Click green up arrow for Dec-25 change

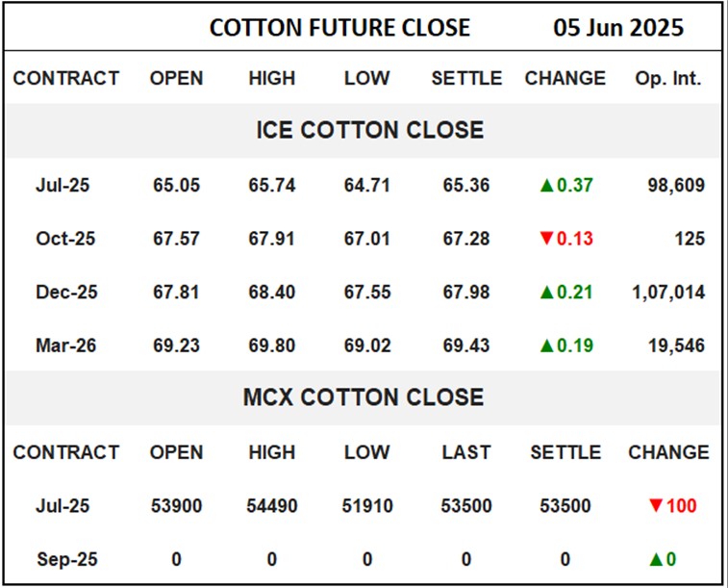pyautogui.click(x=546, y=292)
